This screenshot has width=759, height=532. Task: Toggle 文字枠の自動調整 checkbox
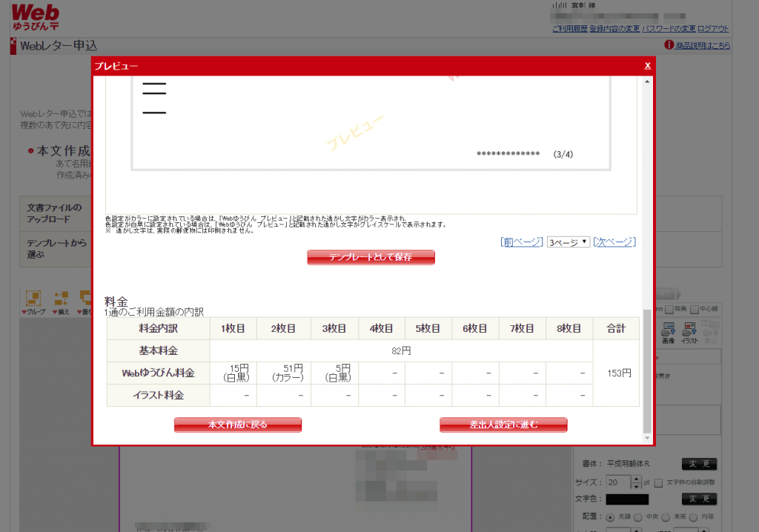click(x=658, y=482)
